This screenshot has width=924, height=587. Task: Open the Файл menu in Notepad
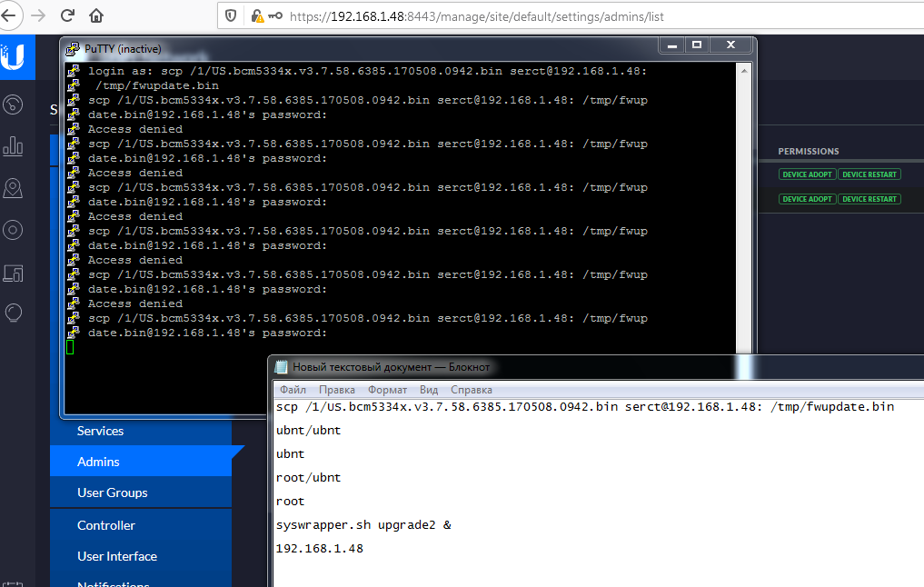click(x=293, y=390)
